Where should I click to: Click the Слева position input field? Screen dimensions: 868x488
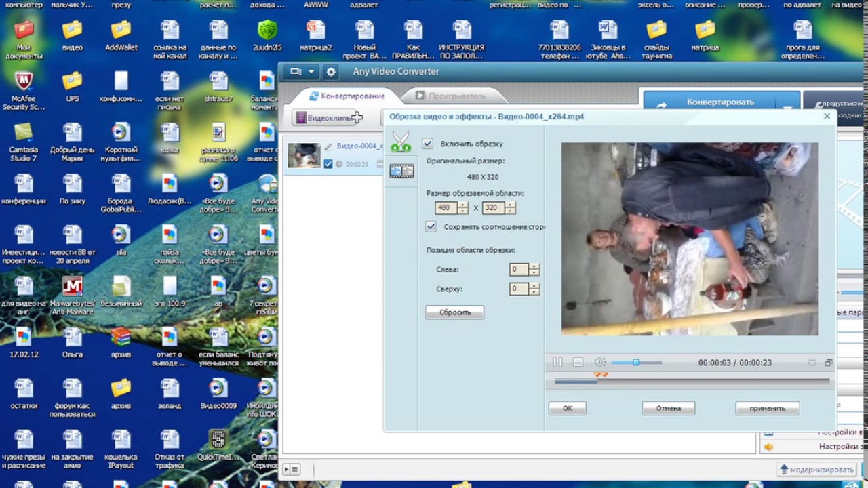click(519, 270)
